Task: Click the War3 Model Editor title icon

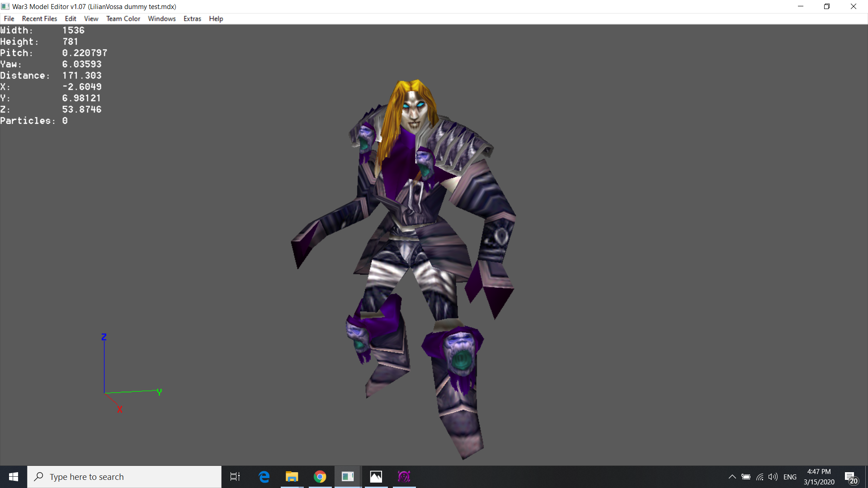Action: [x=5, y=6]
